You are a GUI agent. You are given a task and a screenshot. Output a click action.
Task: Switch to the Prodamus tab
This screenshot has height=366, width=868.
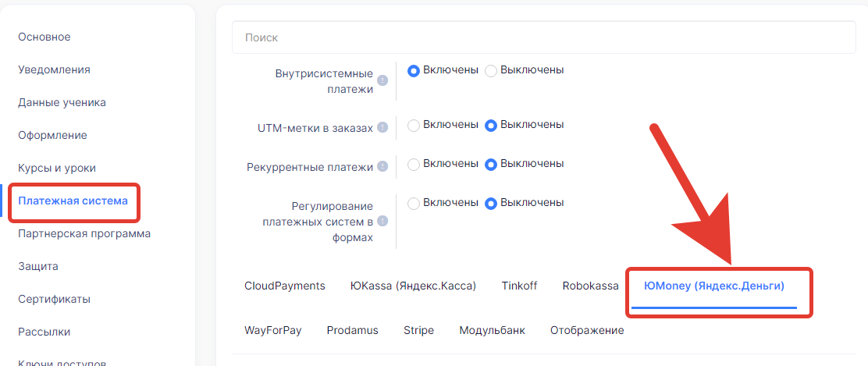(353, 331)
